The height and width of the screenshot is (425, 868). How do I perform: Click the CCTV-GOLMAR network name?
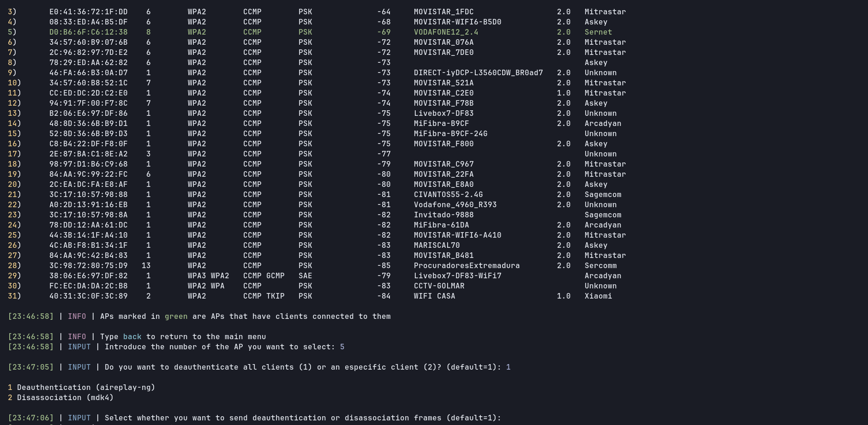[439, 286]
